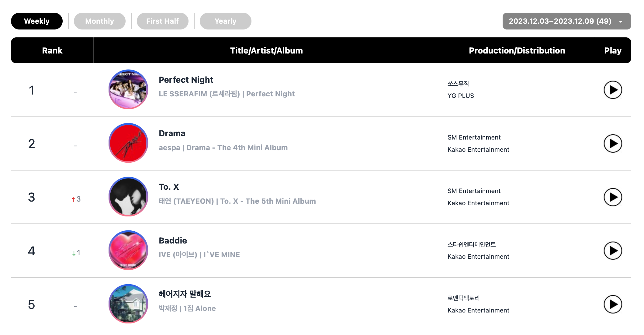Play the song Perfect Night
Viewport: 644px width, 335px height.
(612, 90)
